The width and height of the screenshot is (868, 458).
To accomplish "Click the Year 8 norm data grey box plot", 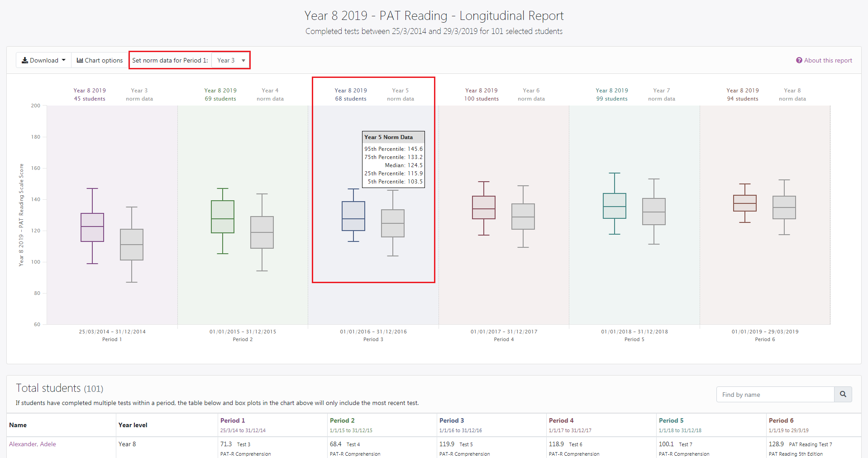I will [784, 207].
